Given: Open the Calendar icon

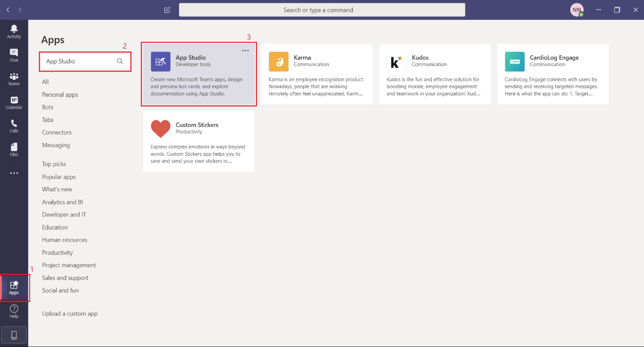Looking at the screenshot, I should pyautogui.click(x=14, y=103).
